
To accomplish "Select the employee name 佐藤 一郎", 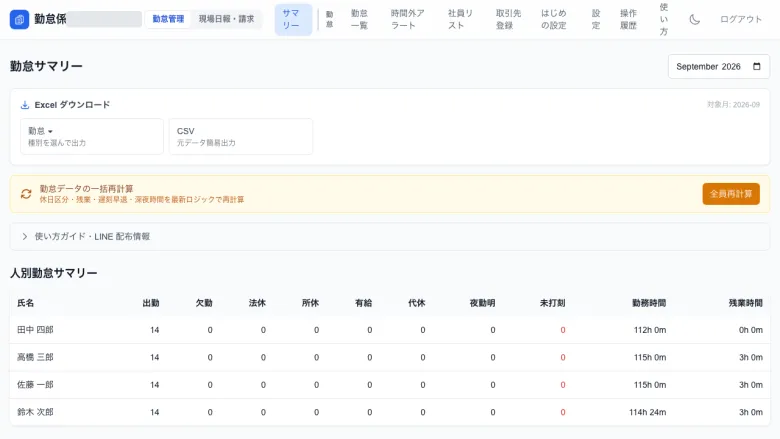I will coord(35,384).
